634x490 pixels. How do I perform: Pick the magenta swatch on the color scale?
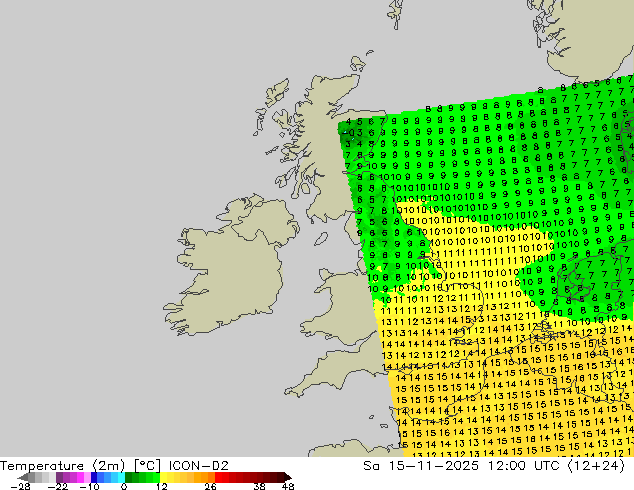pyautogui.click(x=80, y=477)
